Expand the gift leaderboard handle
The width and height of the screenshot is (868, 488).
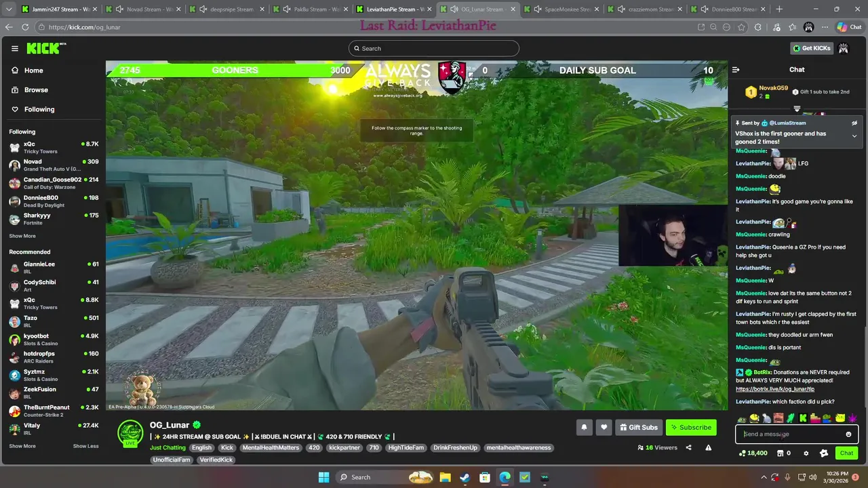(x=797, y=109)
